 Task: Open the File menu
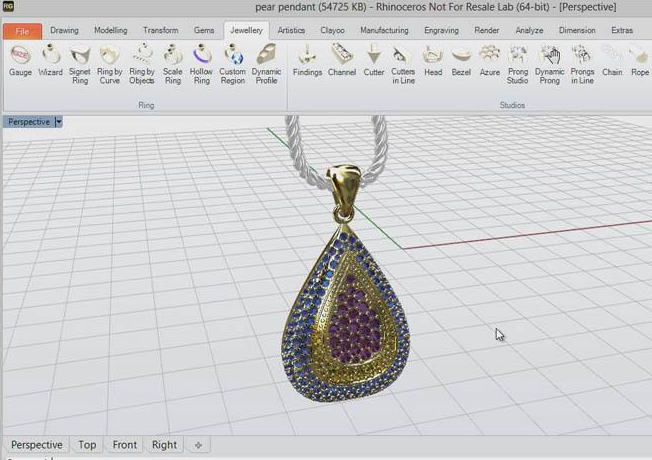pyautogui.click(x=22, y=31)
